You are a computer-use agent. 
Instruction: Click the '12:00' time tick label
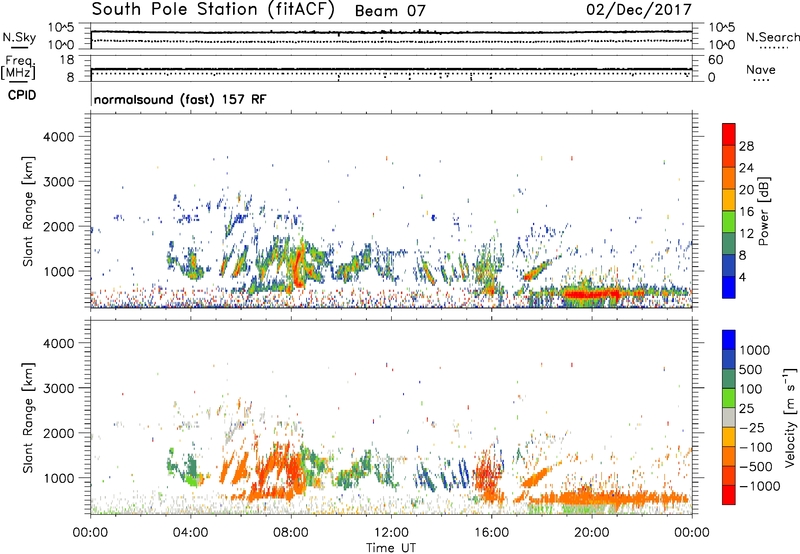tap(391, 533)
